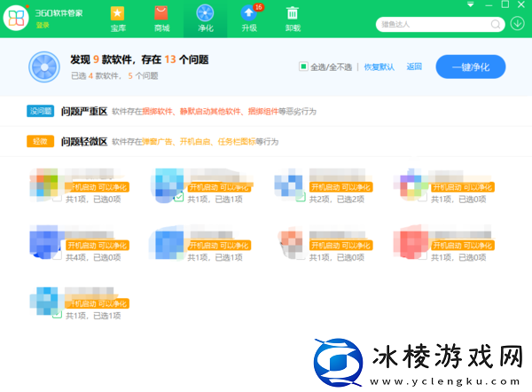The height and width of the screenshot is (392, 532).
Task: Switch to the 商城 store tab
Action: tap(161, 19)
